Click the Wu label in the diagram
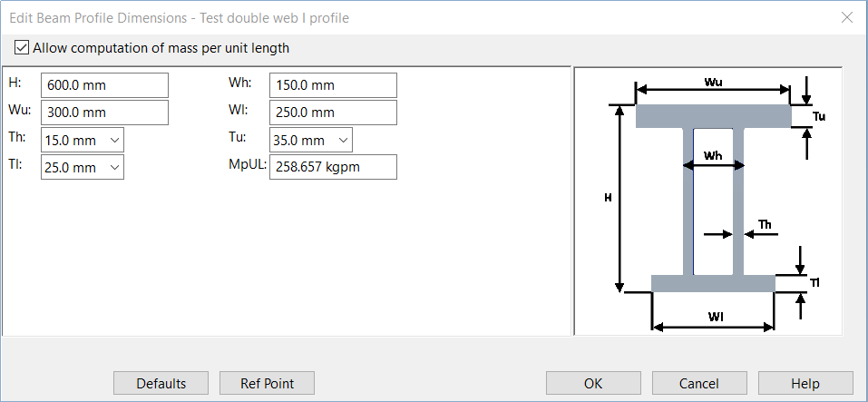 [x=713, y=82]
